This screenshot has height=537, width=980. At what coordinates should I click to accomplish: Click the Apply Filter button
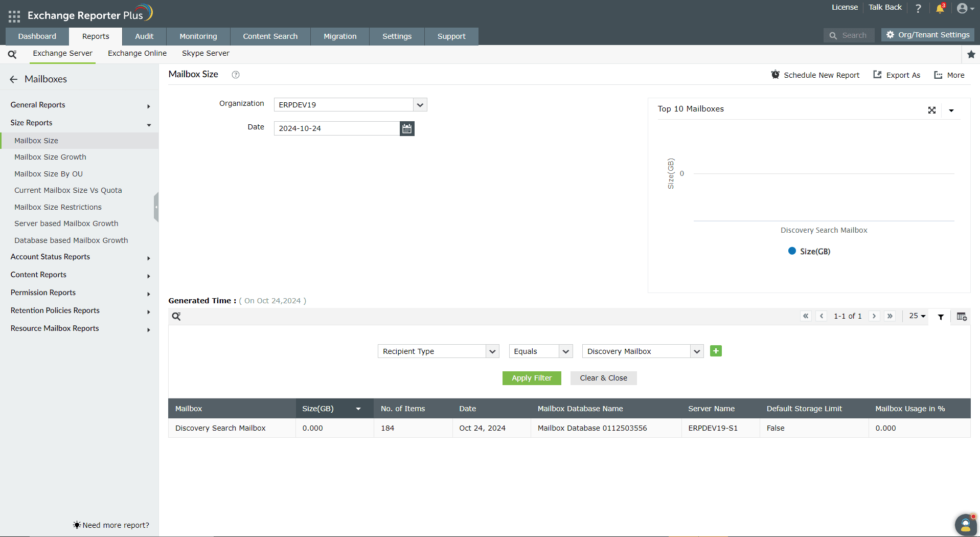pyautogui.click(x=532, y=378)
